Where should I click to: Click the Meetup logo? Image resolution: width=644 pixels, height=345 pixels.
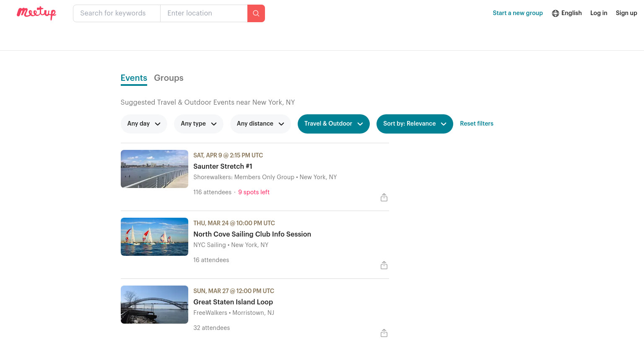click(36, 13)
